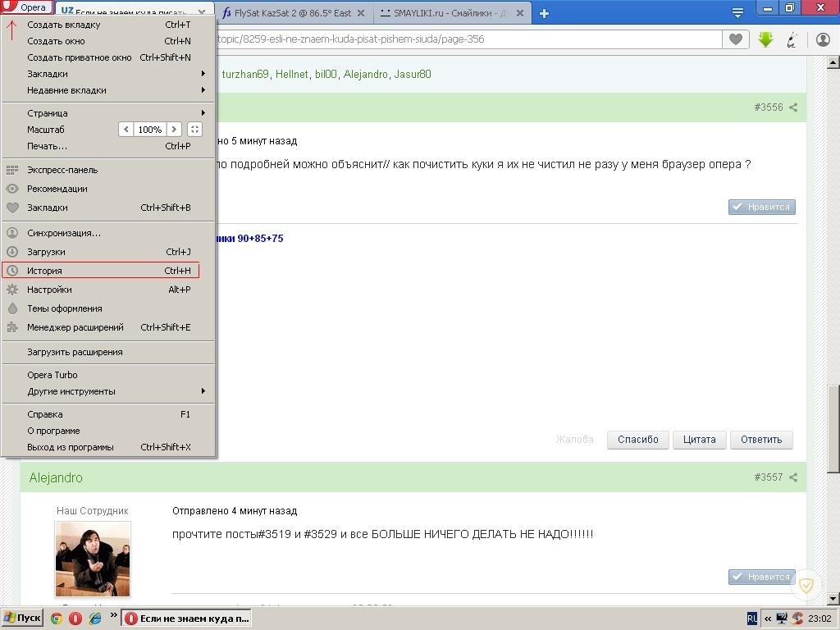Click the droplet icon beside Темы оформления
The image size is (840, 630).
(x=12, y=308)
